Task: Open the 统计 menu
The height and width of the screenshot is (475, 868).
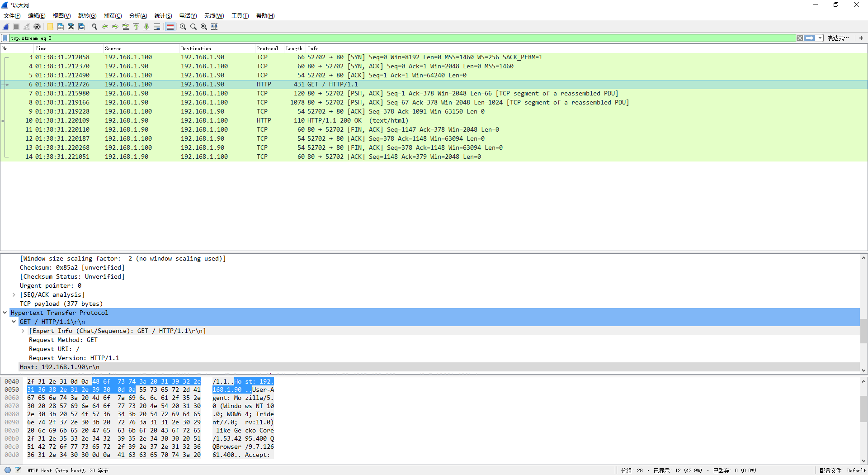Action: click(x=163, y=16)
